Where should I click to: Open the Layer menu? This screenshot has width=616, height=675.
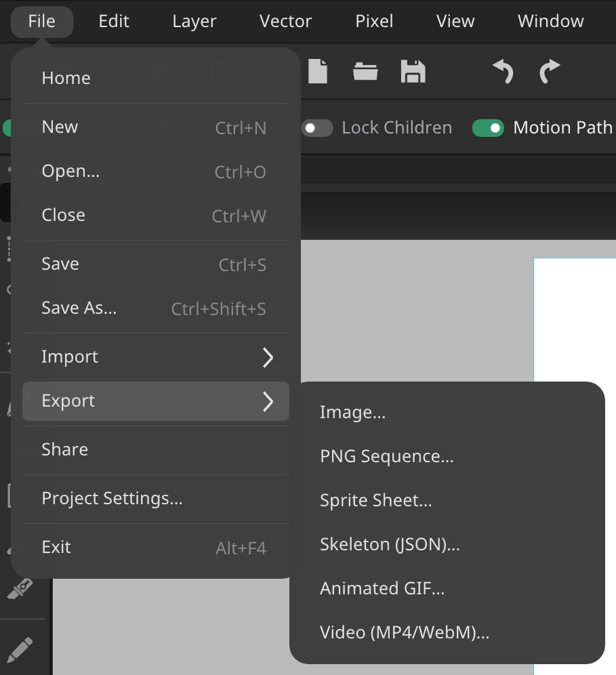[x=194, y=21]
